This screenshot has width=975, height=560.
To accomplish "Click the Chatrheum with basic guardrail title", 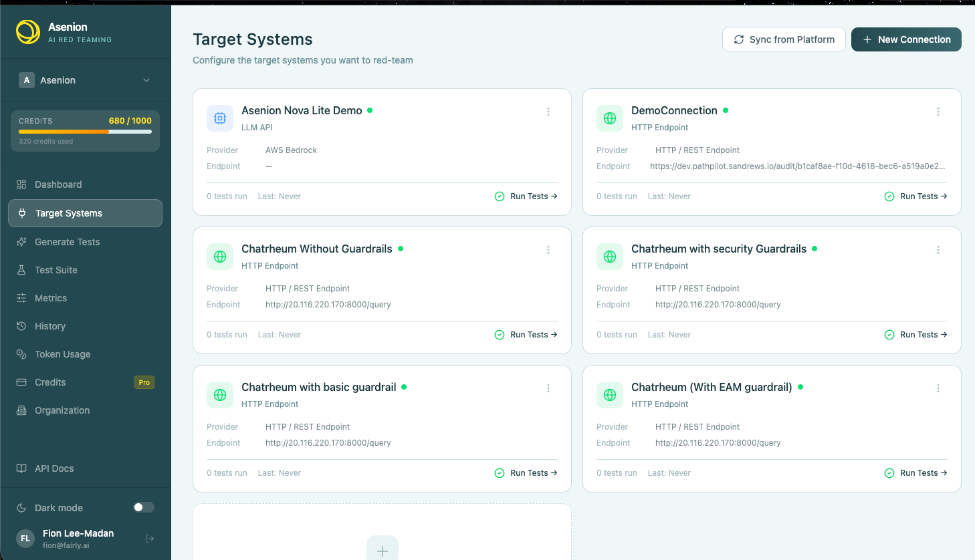I will pyautogui.click(x=319, y=387).
